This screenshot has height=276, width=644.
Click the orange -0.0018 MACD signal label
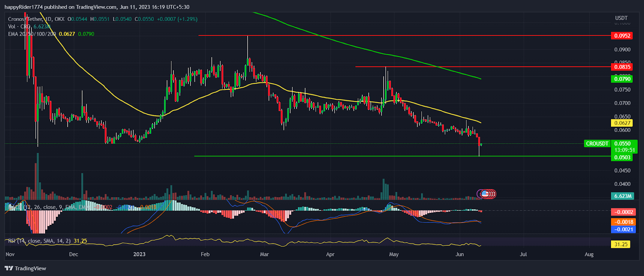coord(623,222)
